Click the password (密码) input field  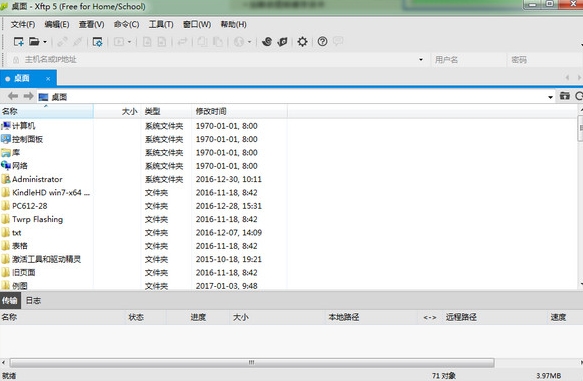(544, 59)
